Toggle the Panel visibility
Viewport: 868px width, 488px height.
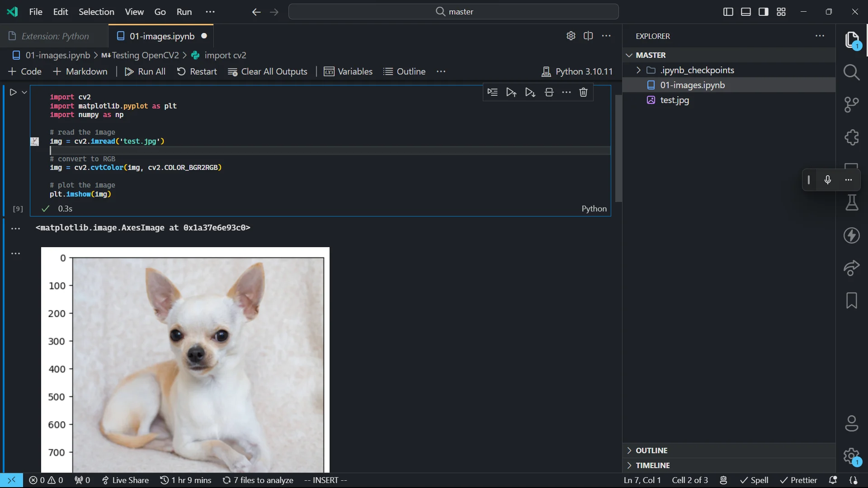745,12
